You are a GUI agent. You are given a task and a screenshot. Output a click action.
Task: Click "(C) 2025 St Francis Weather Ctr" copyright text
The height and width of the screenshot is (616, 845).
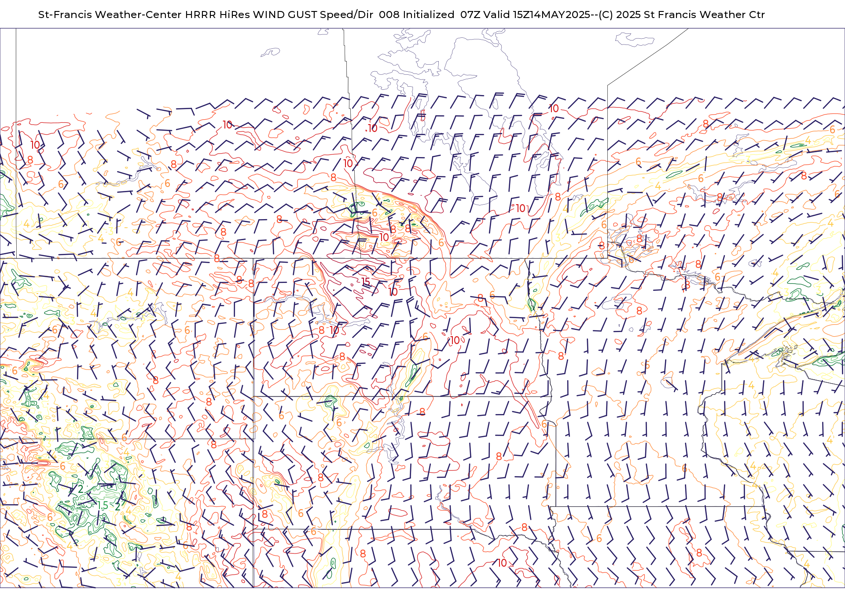[x=682, y=15]
